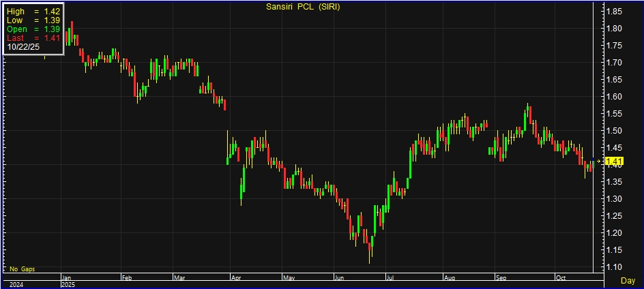The image size is (644, 289).
Task: Click the 1.10 price axis label
Action: [613, 267]
